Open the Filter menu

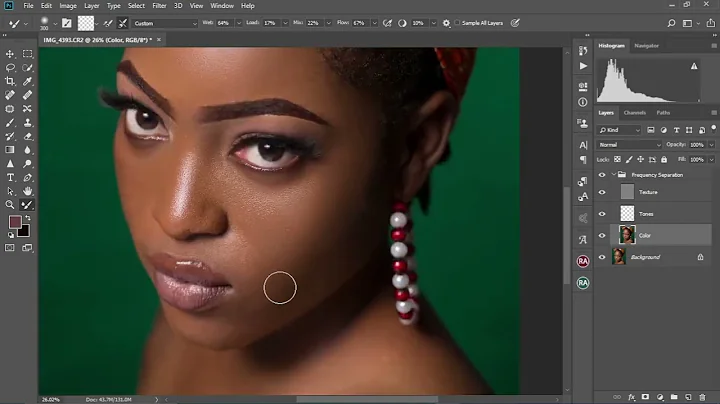click(x=159, y=6)
